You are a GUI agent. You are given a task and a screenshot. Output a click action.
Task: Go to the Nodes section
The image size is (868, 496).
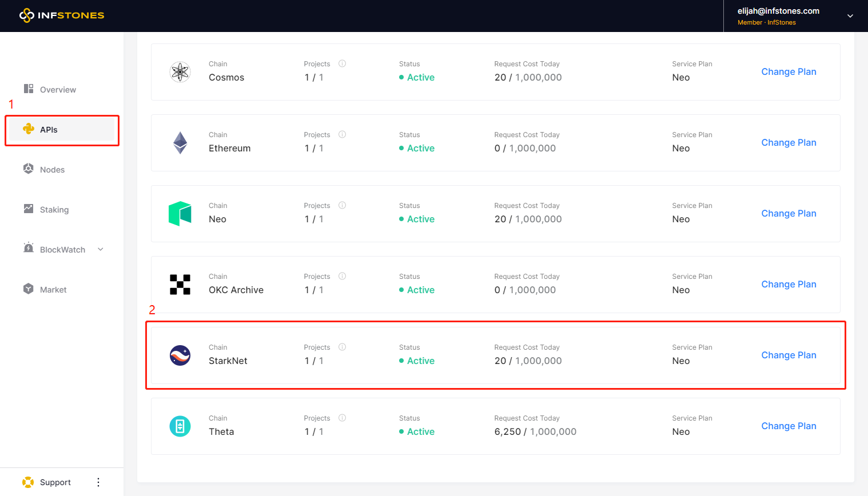52,170
